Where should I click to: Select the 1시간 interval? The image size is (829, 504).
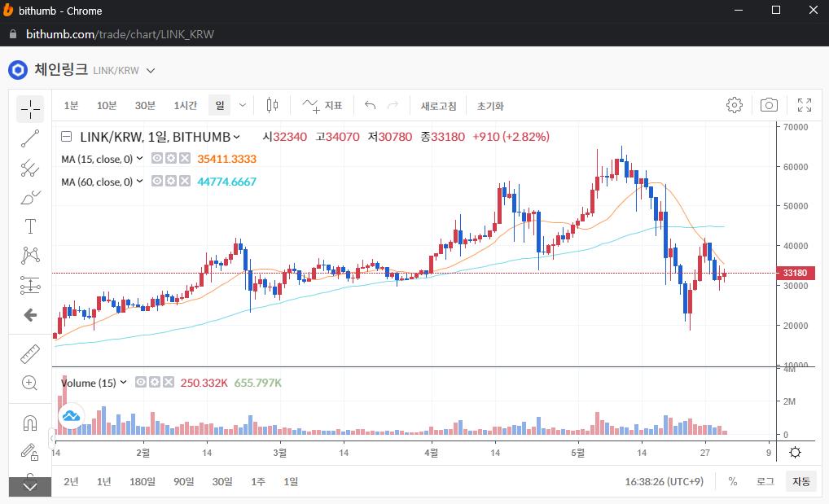coord(185,106)
